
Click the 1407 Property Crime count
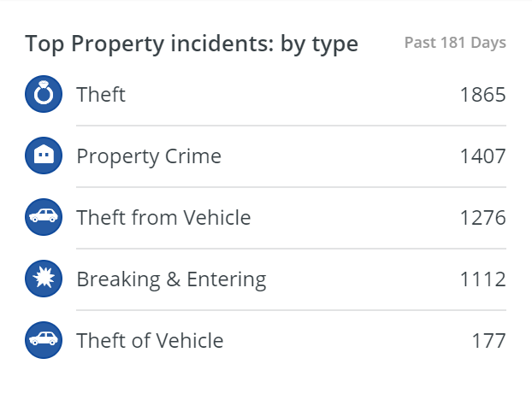point(482,156)
